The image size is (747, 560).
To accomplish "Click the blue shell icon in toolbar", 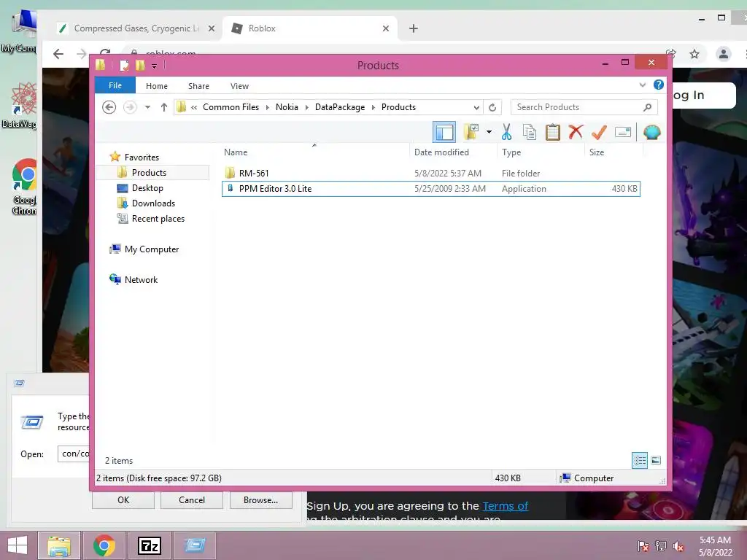I will coord(651,132).
